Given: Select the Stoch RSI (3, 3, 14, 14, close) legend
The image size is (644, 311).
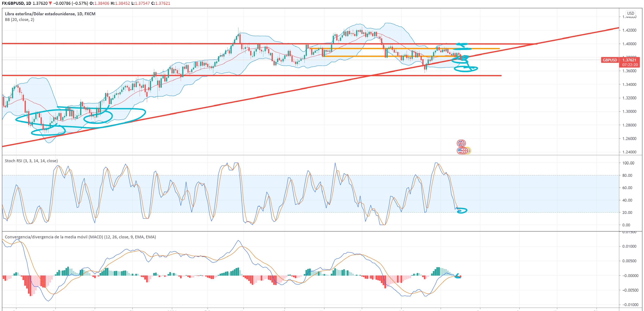Looking at the screenshot, I should click(x=31, y=161).
